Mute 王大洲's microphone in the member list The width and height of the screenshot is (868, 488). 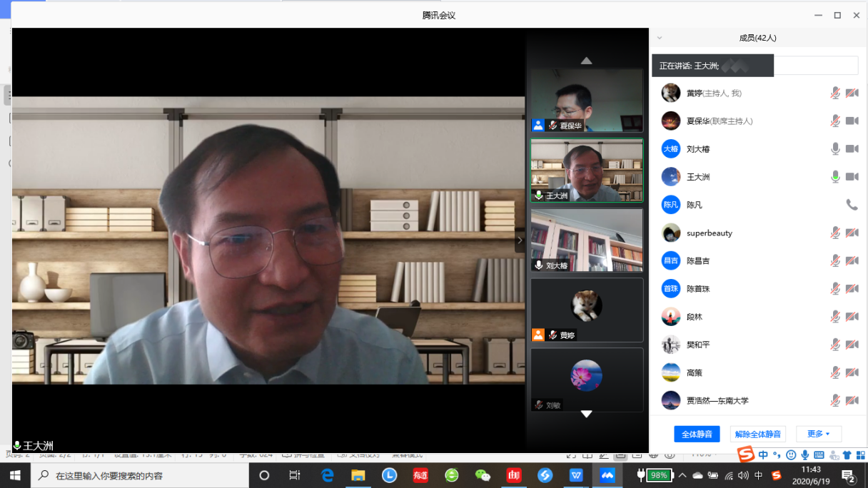pos(835,177)
